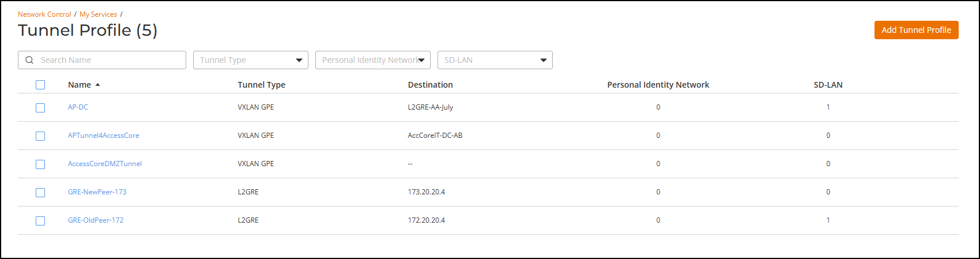Viewport: 980px width, 259px height.
Task: Open the SD-LAN filter dropdown
Action: [495, 60]
